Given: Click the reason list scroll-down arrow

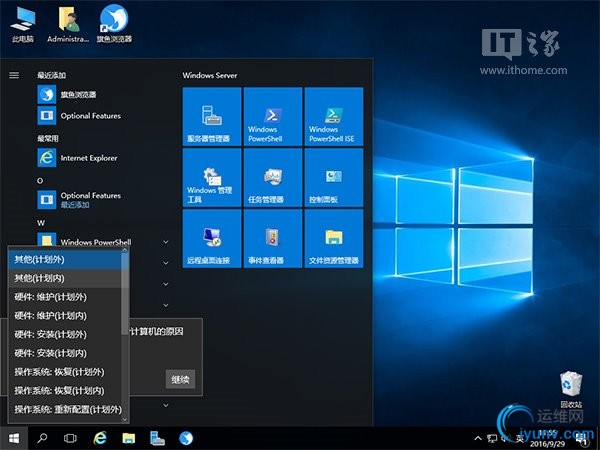Looking at the screenshot, I should click(x=125, y=420).
